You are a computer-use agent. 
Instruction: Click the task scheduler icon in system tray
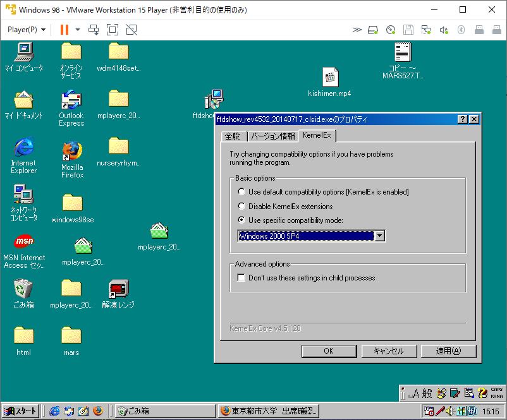429,411
